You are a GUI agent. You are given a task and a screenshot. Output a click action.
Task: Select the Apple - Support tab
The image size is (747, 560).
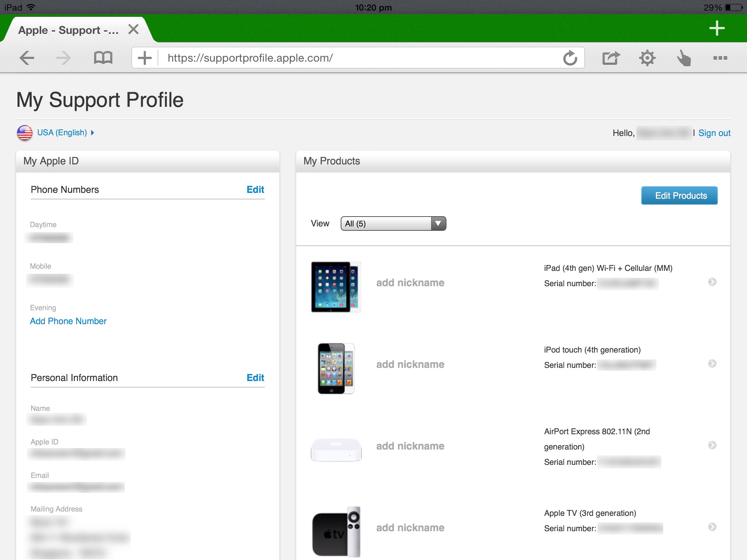(x=69, y=30)
